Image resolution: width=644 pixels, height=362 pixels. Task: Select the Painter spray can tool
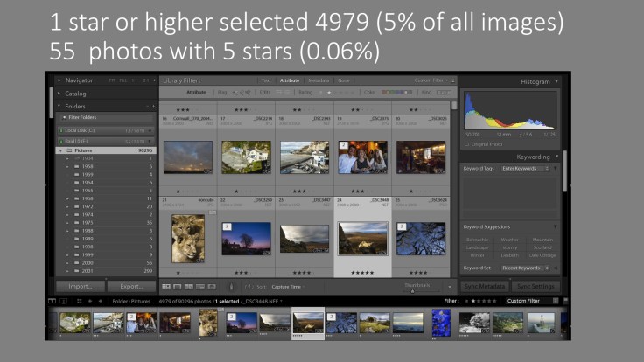(231, 287)
